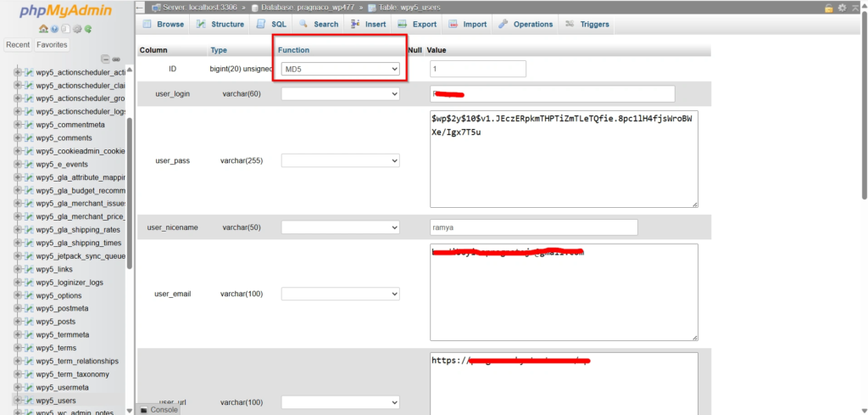
Task: Click table icon beside wpy5_loginizer_logs
Action: 30,282
